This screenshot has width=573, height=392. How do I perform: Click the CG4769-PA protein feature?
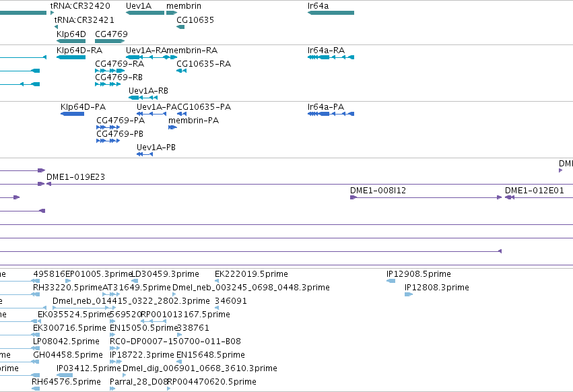(108, 127)
